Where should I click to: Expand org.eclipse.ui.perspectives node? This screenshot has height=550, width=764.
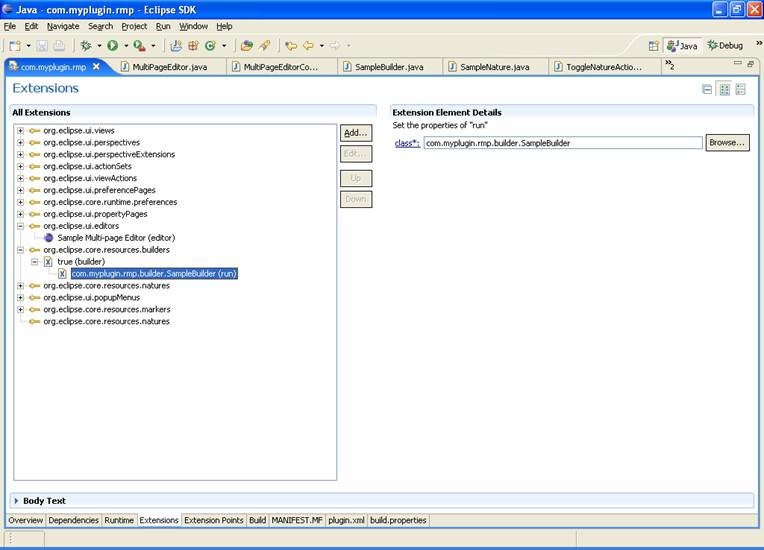[20, 143]
